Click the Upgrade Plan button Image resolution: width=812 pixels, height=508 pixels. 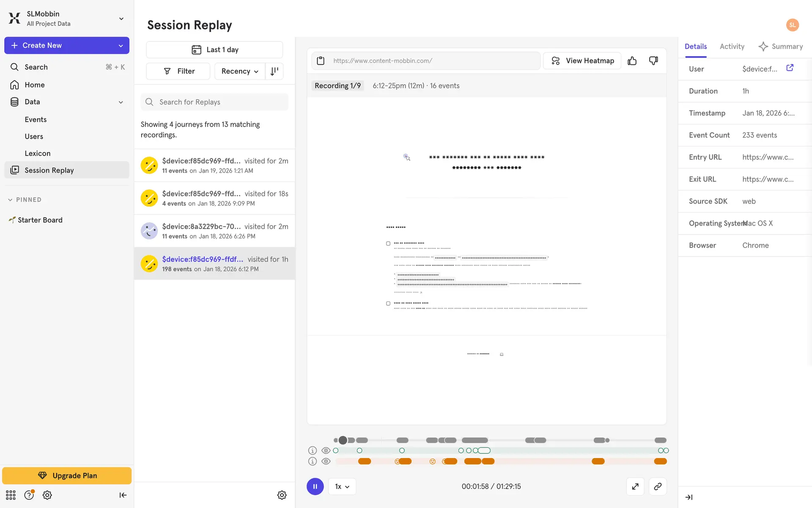[67, 475]
